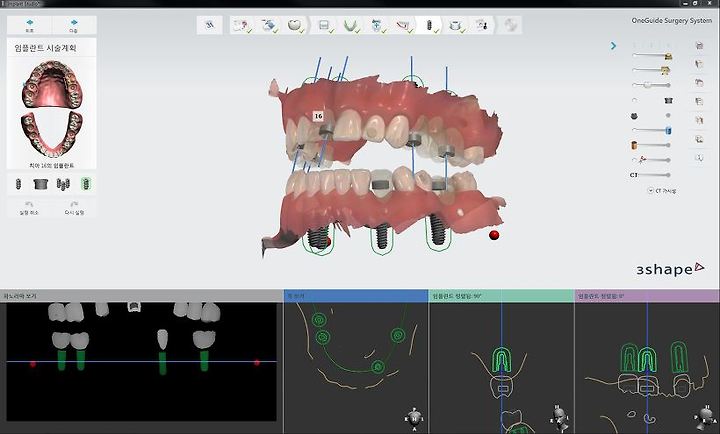This screenshot has height=434, width=720.
Task: Click third view icon in right column
Action: 699,83
